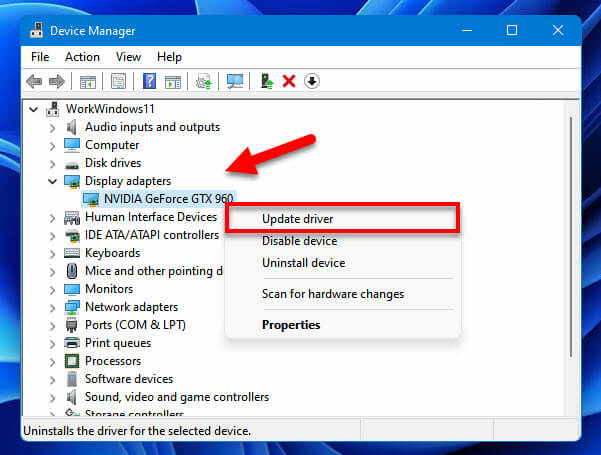The height and width of the screenshot is (455, 601).
Task: Choose Update driver from context menu
Action: coord(342,219)
